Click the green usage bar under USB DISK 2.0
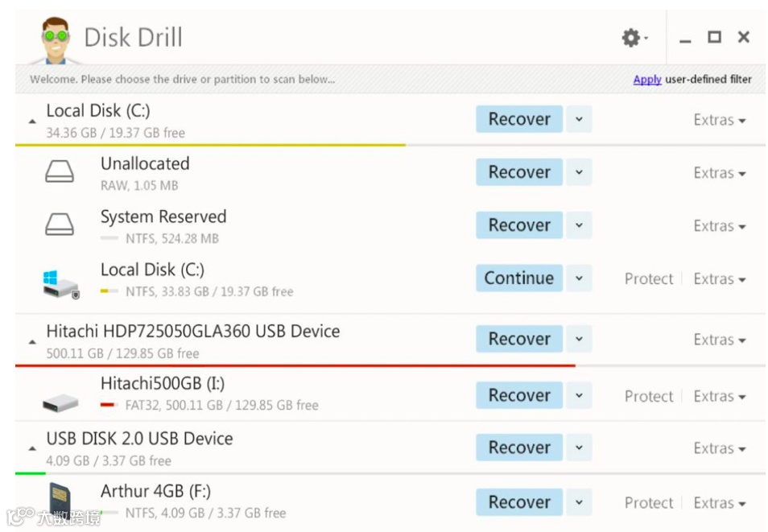 pos(31,473)
